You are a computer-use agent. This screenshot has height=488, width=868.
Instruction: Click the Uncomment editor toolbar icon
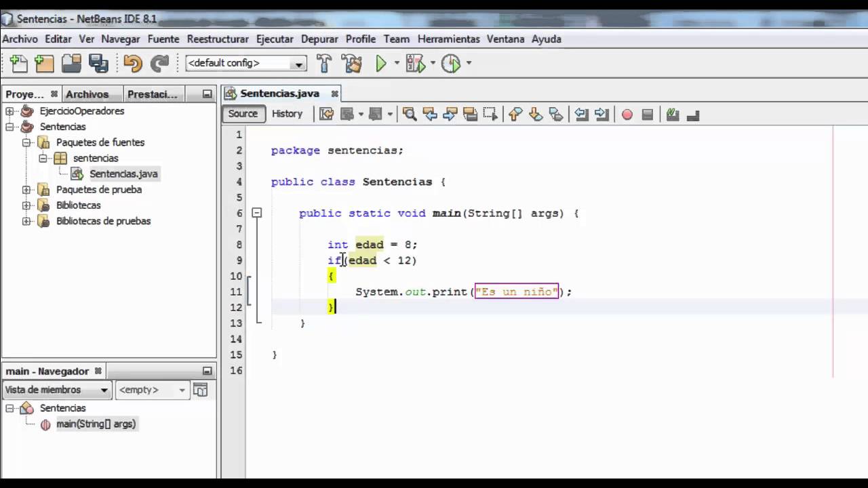tap(693, 115)
